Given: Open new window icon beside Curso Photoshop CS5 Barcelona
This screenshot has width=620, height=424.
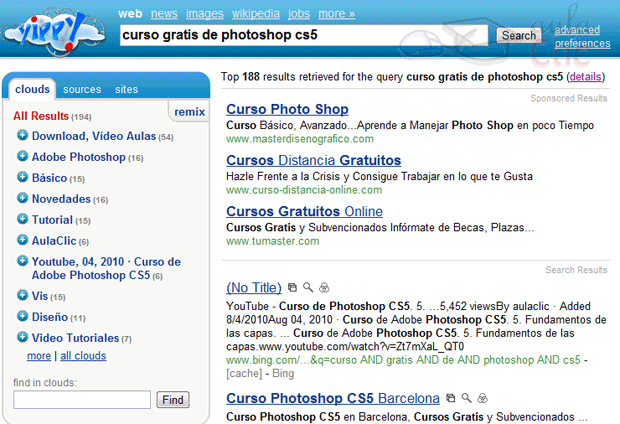Looking at the screenshot, I should [450, 398].
